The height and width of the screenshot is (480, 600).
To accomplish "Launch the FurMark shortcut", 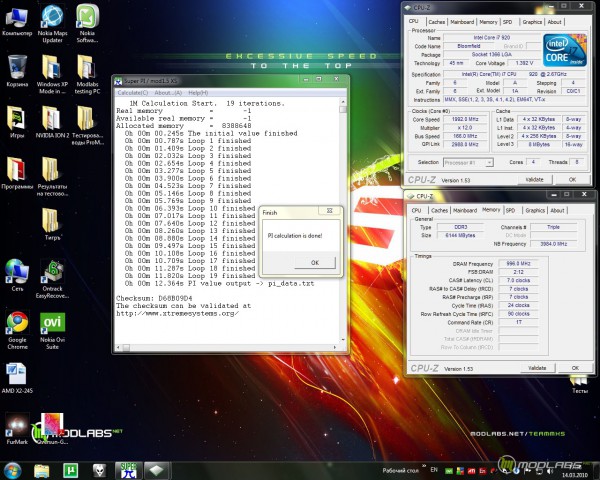I will pyautogui.click(x=17, y=429).
